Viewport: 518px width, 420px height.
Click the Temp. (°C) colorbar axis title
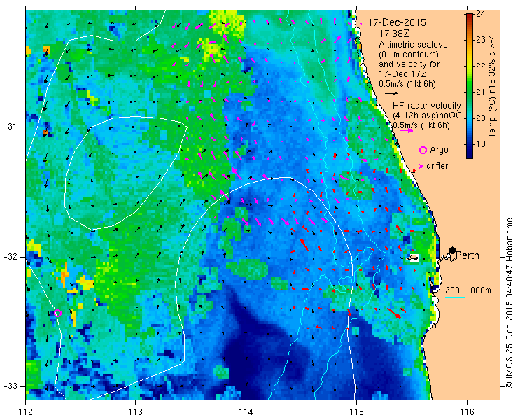pos(492,86)
